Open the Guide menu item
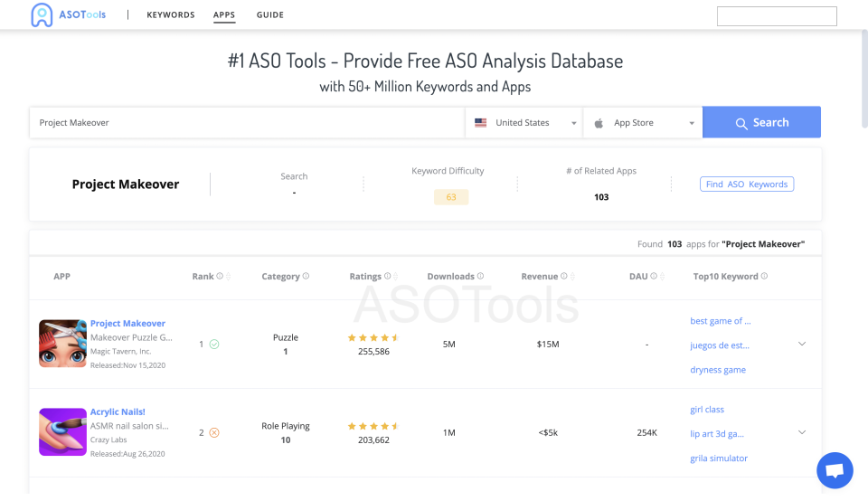Viewport: 868px width, 501px height. (269, 15)
